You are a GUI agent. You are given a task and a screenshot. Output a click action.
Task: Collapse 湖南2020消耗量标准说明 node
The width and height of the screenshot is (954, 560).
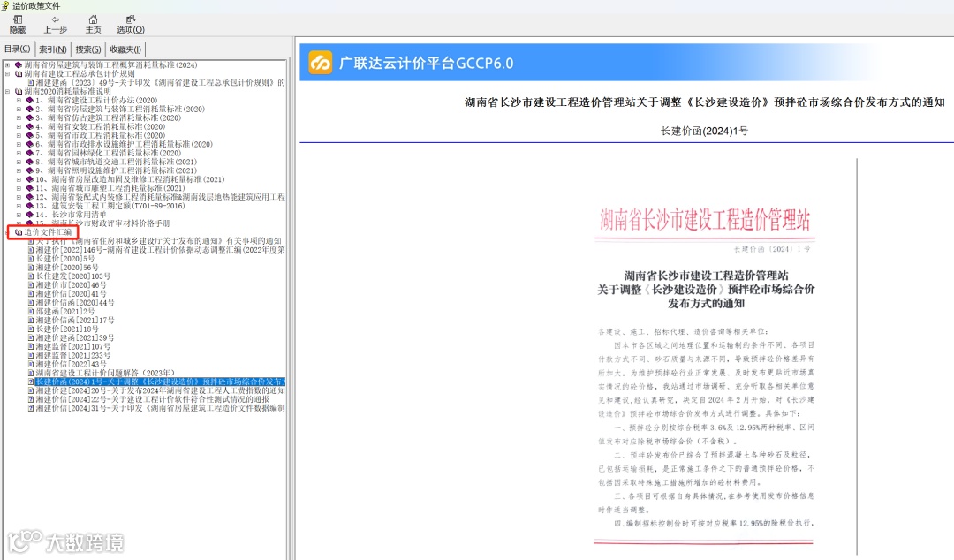7,91
